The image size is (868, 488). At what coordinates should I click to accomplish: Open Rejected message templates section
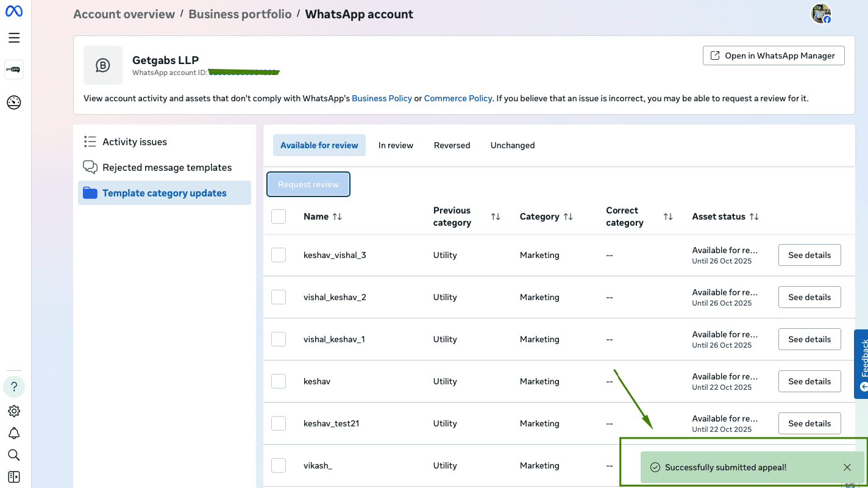165,167
